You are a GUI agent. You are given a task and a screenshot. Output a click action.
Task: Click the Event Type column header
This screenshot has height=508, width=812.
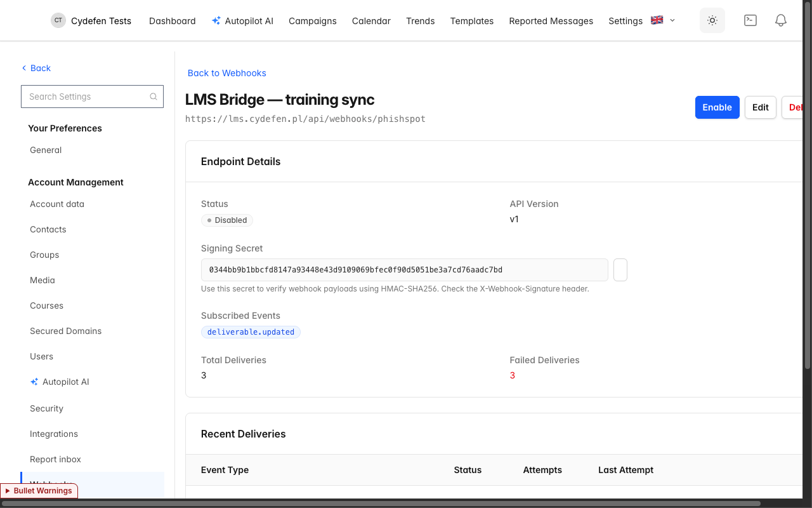225,470
